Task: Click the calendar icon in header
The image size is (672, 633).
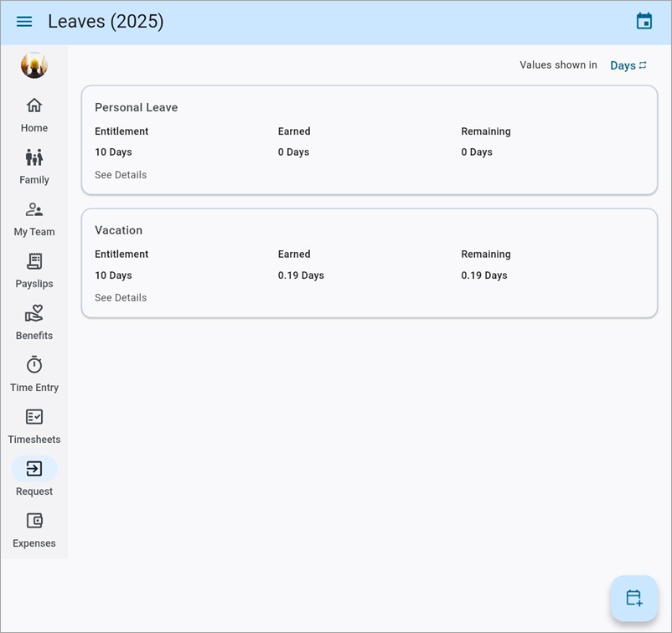Action: (x=644, y=22)
